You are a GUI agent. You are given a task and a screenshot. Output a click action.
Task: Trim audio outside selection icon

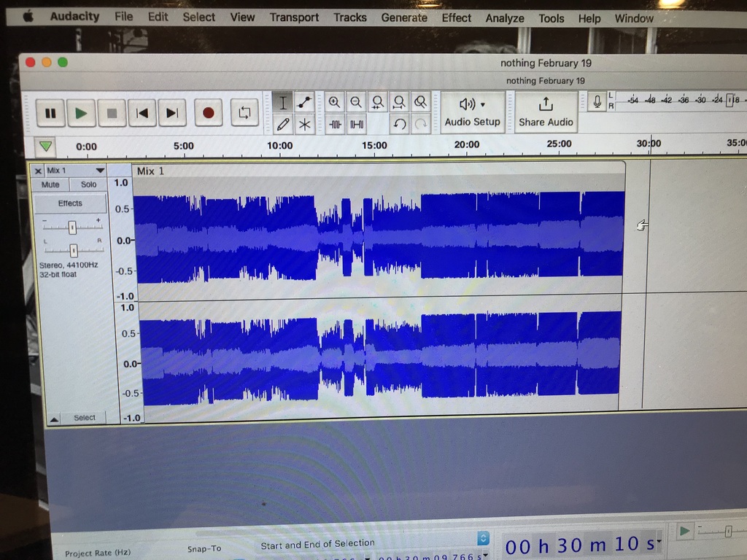(x=335, y=124)
